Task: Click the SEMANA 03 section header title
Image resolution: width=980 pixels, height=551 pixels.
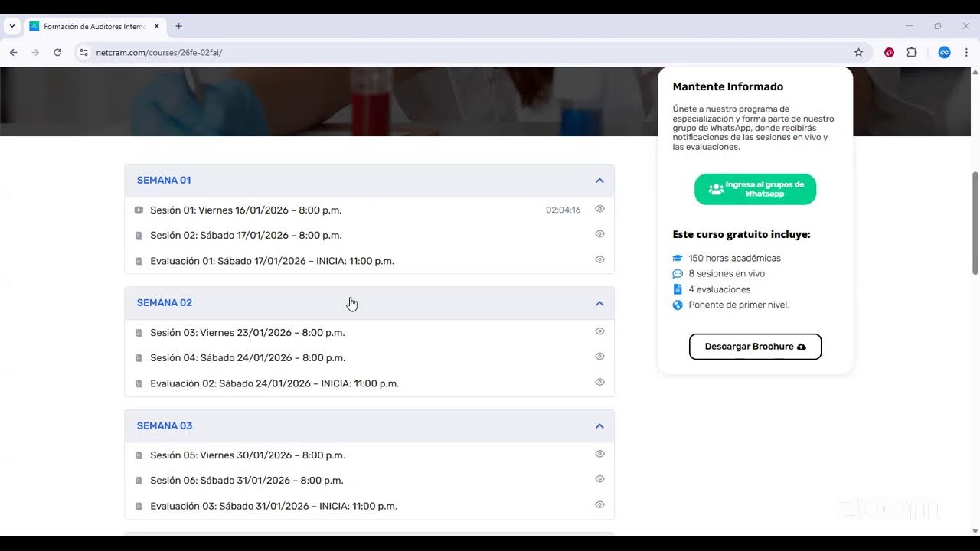Action: point(165,426)
